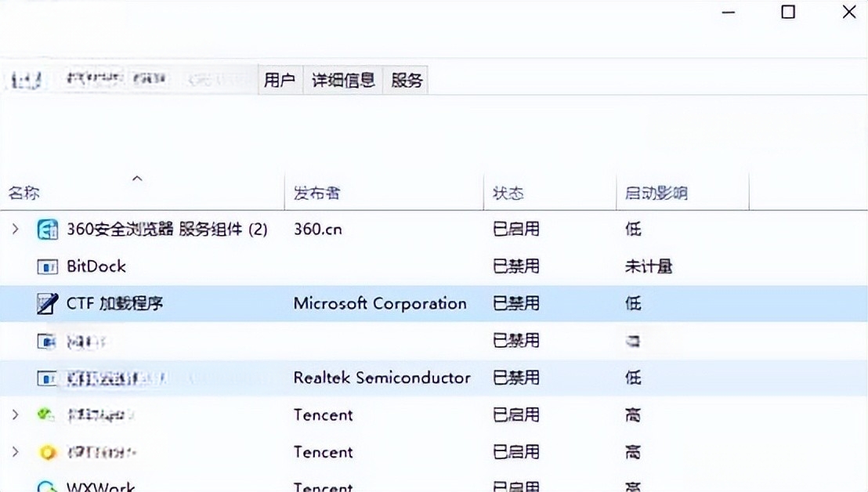This screenshot has height=492, width=868.
Task: Click Tencent publisher beside the green icon
Action: point(324,414)
